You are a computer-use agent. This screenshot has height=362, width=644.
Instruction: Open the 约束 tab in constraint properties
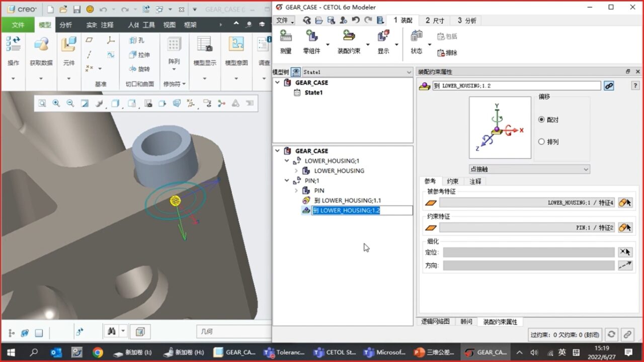click(453, 182)
